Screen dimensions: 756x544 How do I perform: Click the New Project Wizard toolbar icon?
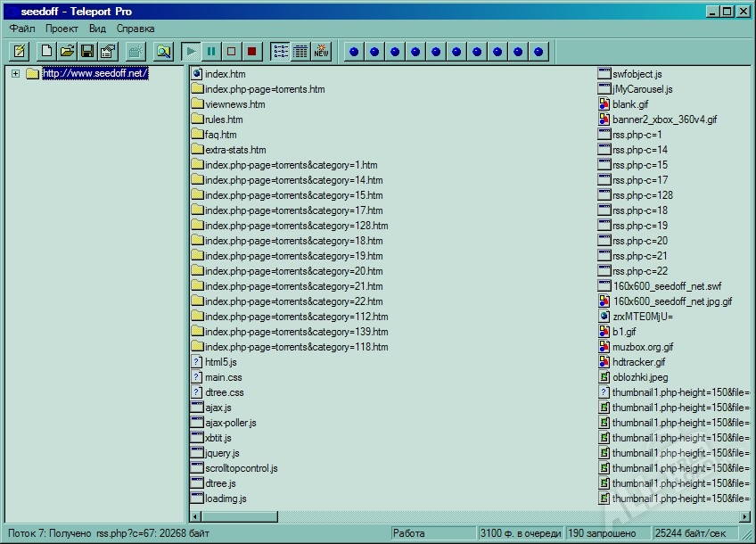(20, 52)
